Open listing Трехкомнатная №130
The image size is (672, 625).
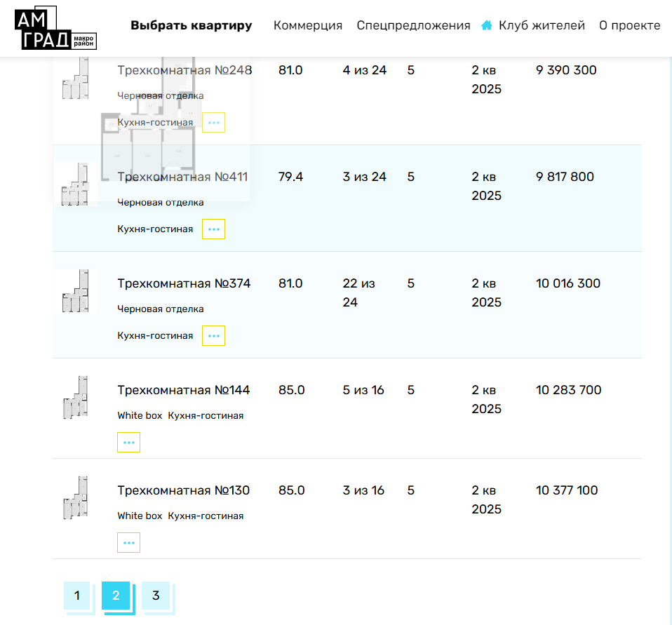click(183, 490)
